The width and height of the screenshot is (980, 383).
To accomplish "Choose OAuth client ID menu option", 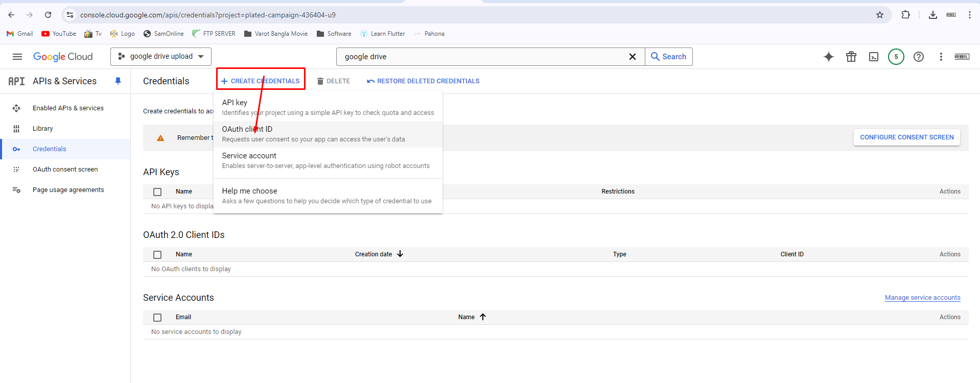I will coord(328,134).
